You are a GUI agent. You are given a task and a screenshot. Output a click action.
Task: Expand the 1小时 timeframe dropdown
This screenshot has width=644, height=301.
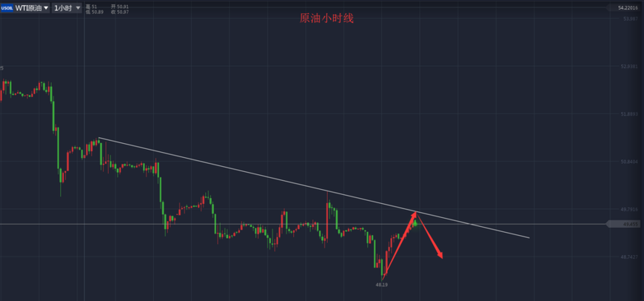pyautogui.click(x=67, y=8)
